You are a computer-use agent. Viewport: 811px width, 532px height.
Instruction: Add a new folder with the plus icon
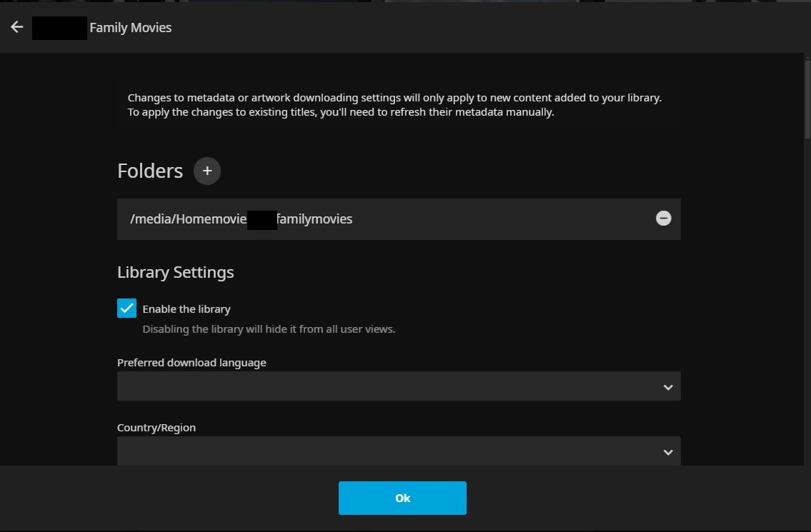tap(207, 171)
